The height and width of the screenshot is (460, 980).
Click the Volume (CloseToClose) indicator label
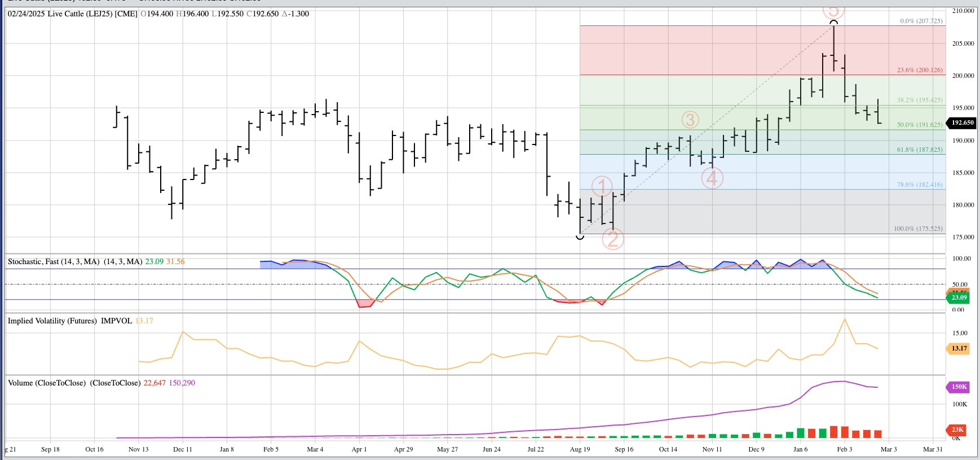click(x=47, y=383)
